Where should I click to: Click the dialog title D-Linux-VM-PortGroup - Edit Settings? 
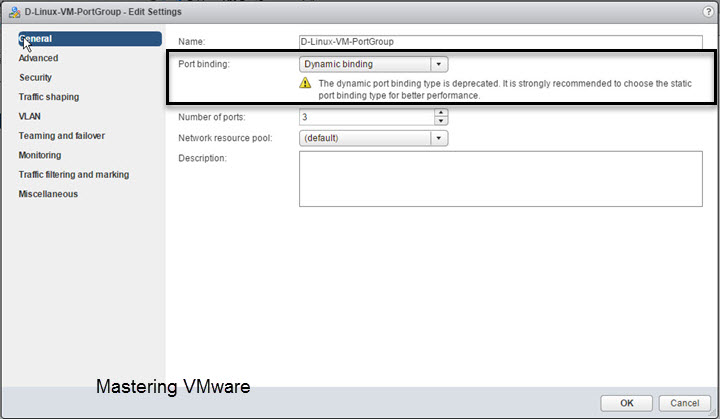103,12
